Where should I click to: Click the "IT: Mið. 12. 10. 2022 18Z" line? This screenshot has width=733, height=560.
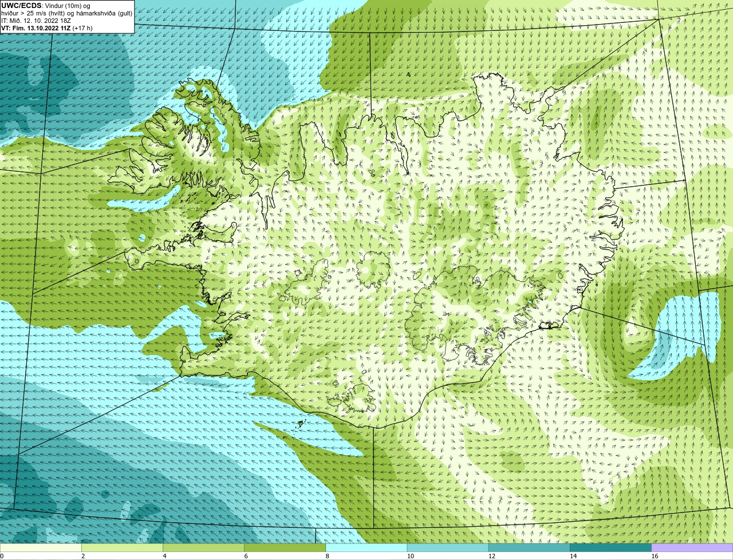tap(36, 21)
